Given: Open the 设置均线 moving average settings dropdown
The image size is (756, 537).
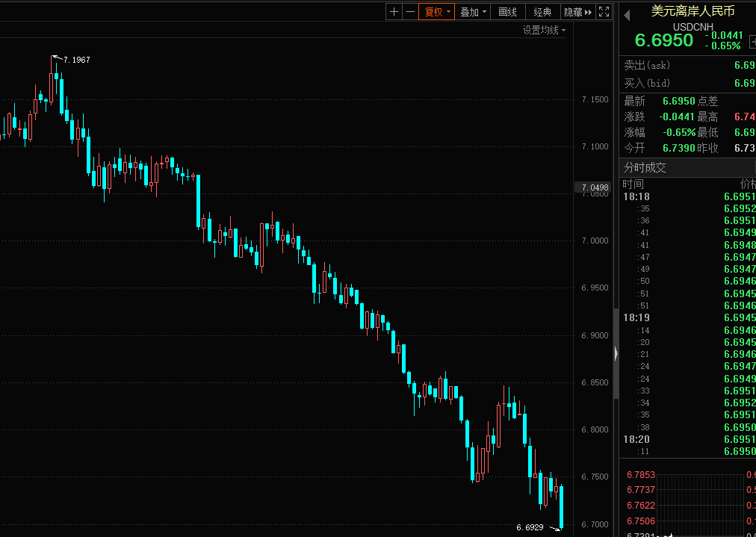Looking at the screenshot, I should 544,30.
